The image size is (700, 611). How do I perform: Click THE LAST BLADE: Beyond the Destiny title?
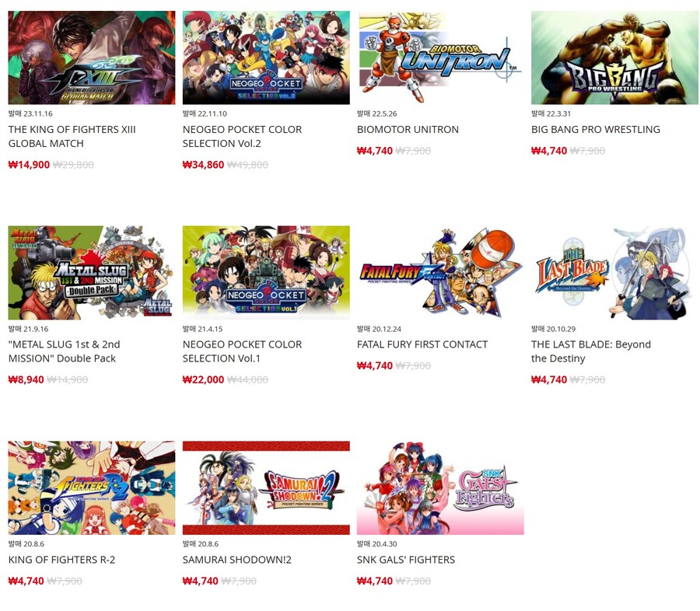[x=590, y=351]
